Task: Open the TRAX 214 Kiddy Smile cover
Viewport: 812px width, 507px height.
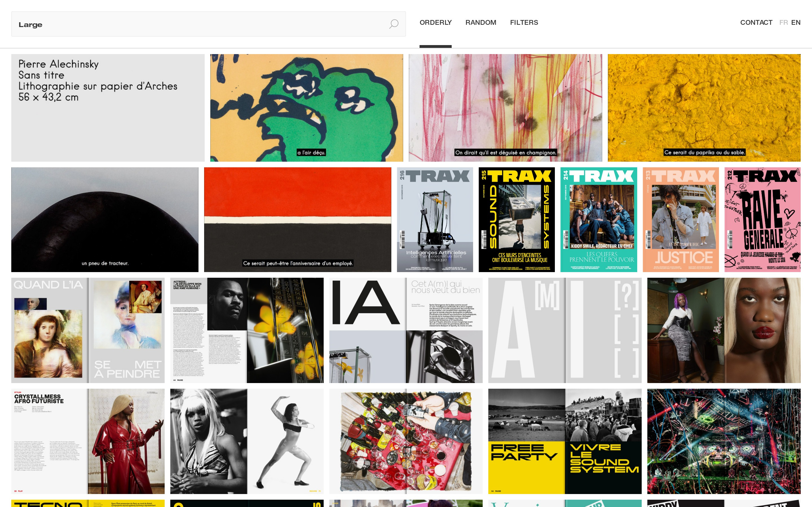Action: (599, 220)
